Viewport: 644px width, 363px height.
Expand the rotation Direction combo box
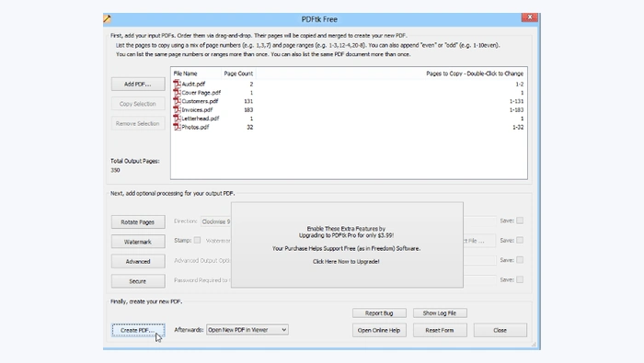pos(216,221)
